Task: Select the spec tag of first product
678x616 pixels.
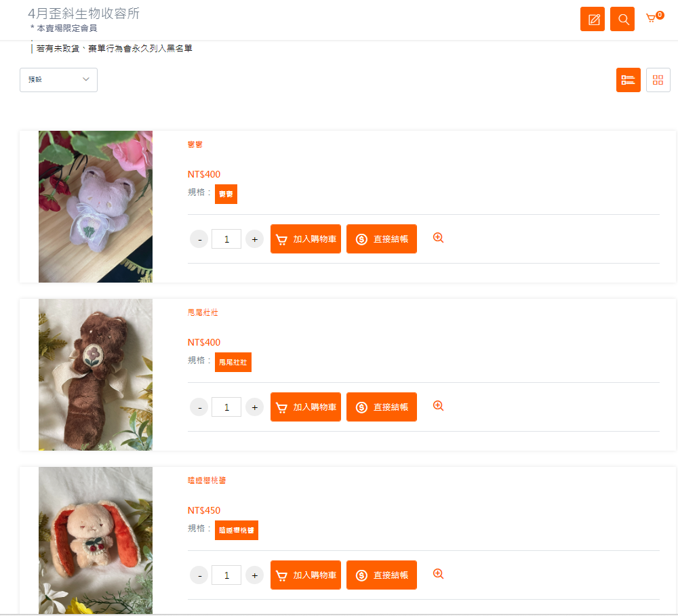Action: coord(226,194)
